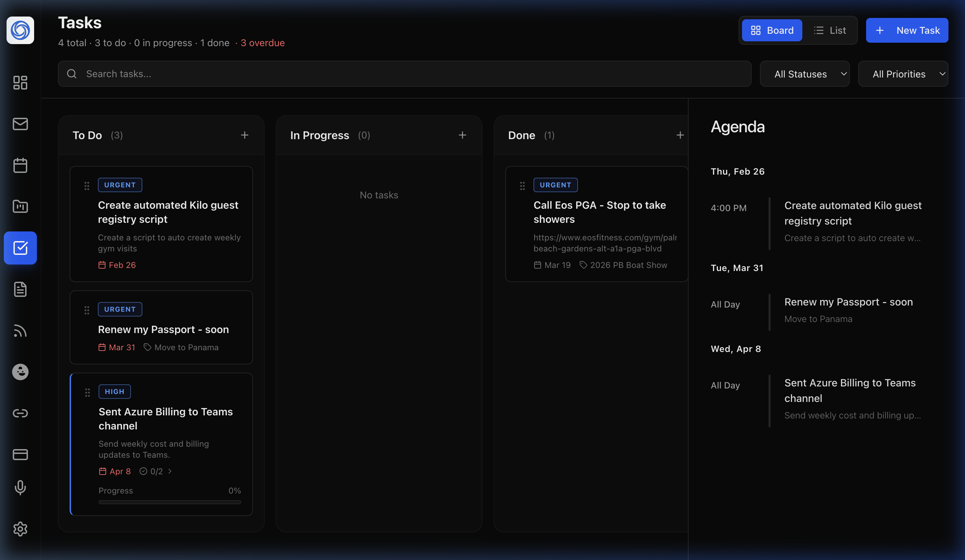
Task: Click the links chain sidebar icon
Action: pos(20,413)
